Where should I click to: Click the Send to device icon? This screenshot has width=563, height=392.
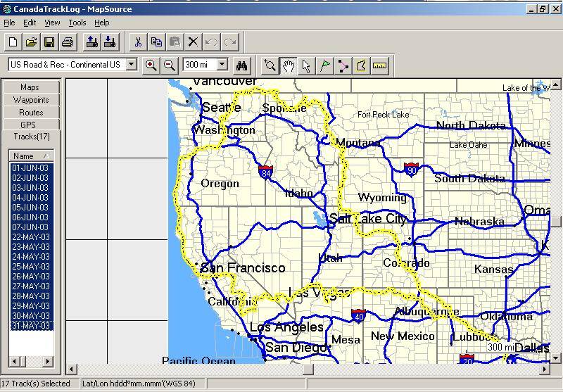point(92,42)
